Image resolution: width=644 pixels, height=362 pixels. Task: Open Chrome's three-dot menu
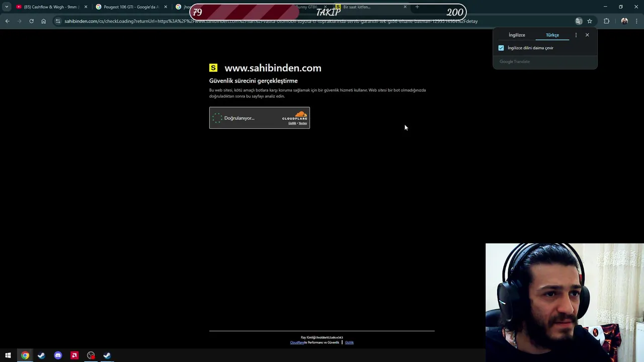[637, 21]
